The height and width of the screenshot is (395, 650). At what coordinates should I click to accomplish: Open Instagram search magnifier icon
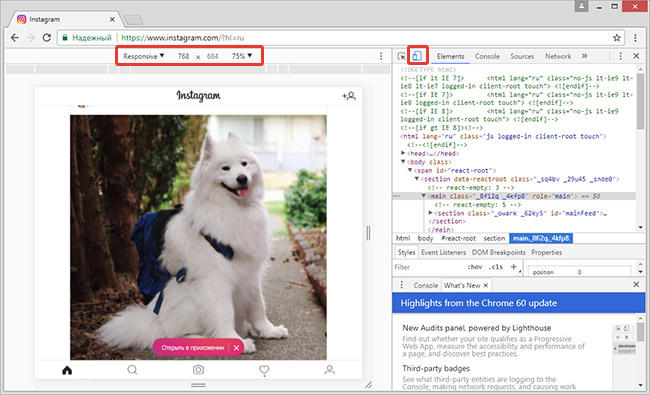(x=132, y=370)
